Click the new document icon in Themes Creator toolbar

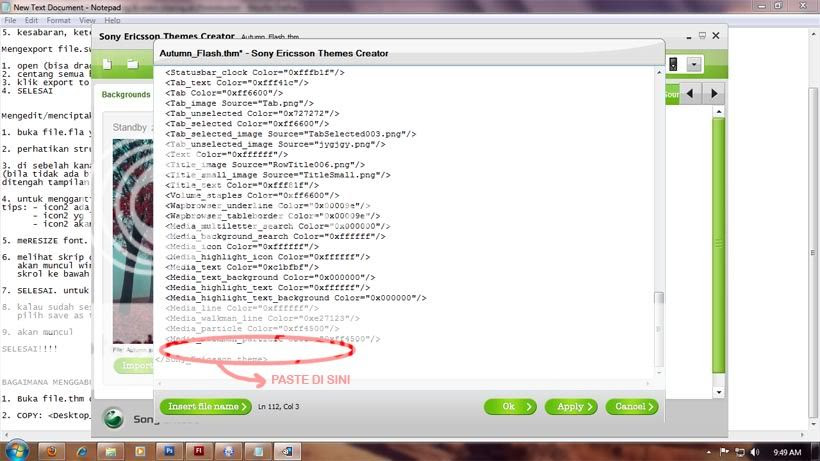tap(107, 64)
